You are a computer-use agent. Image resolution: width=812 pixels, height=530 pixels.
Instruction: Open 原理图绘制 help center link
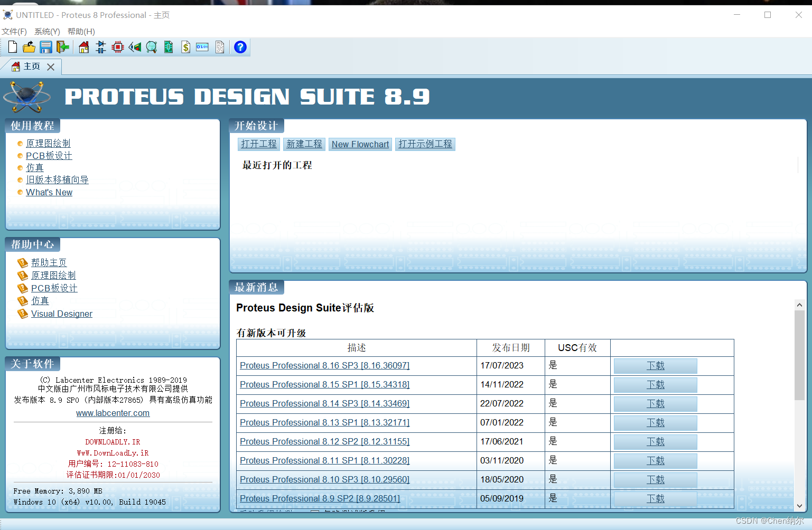[53, 275]
